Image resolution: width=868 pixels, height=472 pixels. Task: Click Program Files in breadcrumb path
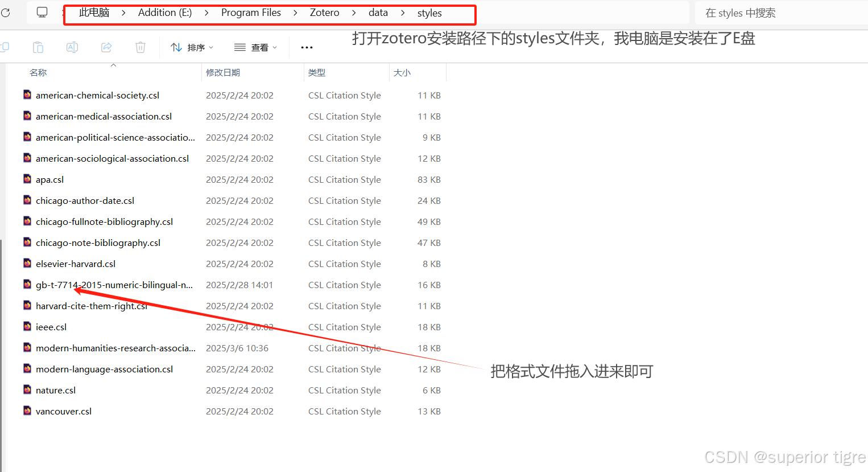point(251,13)
